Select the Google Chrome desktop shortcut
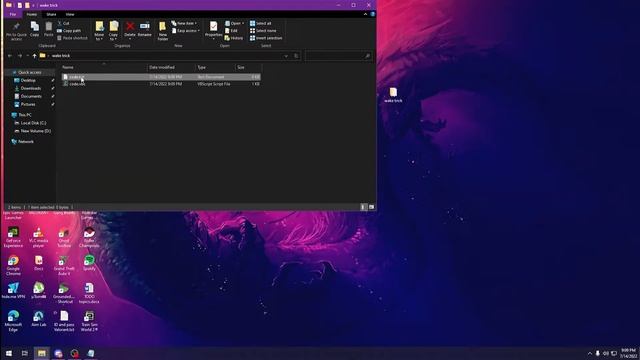Screen dimensions: 640x360 point(13,265)
